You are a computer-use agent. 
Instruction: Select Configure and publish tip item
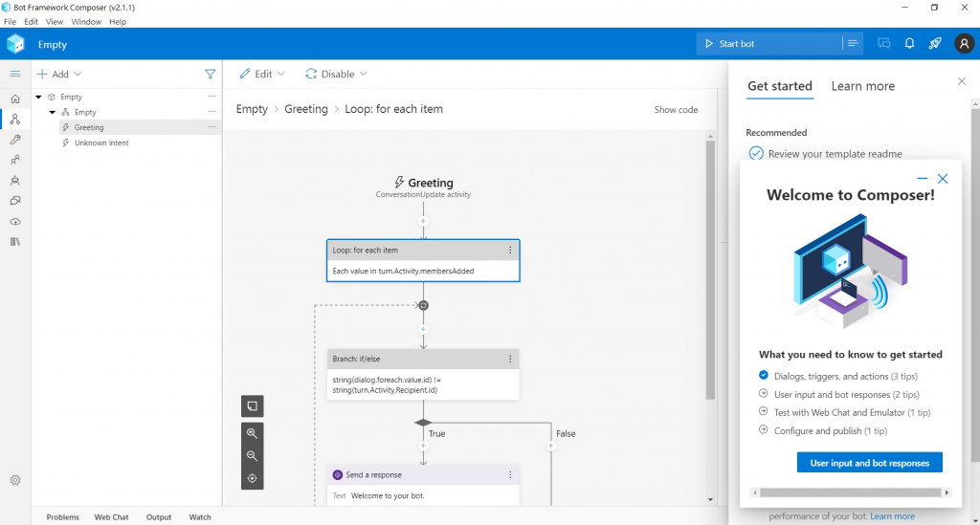822,430
